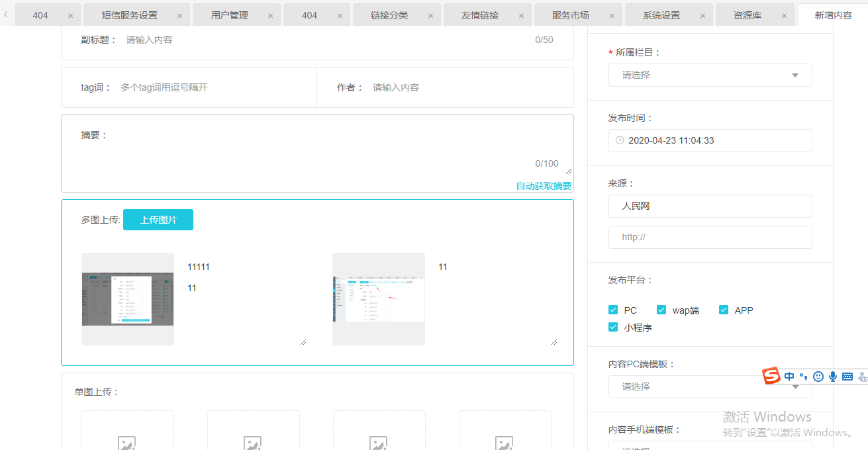Screen dimensions: 868x450
Task: Open the Sogou soft keyboard icon
Action: coord(847,377)
